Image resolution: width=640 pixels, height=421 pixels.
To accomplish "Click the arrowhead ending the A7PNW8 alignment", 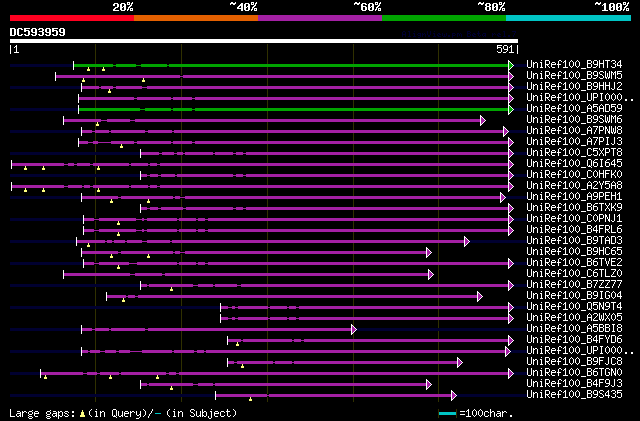I will pos(506,131).
